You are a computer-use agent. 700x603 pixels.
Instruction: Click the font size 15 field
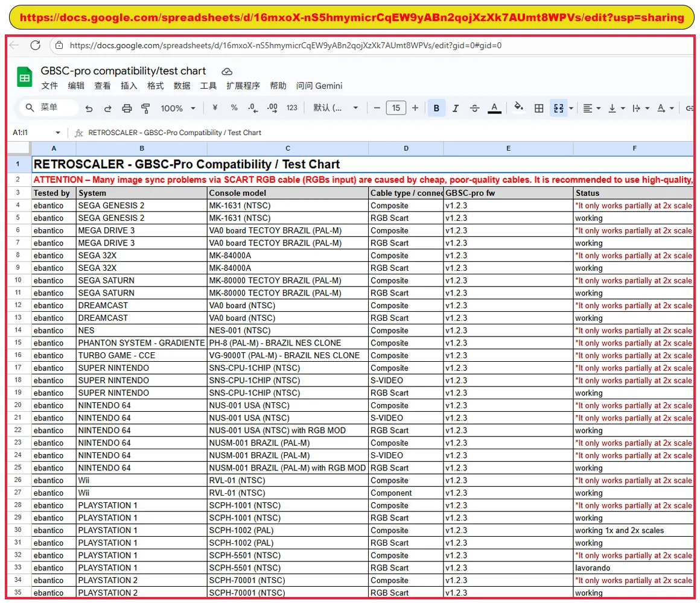pyautogui.click(x=396, y=108)
